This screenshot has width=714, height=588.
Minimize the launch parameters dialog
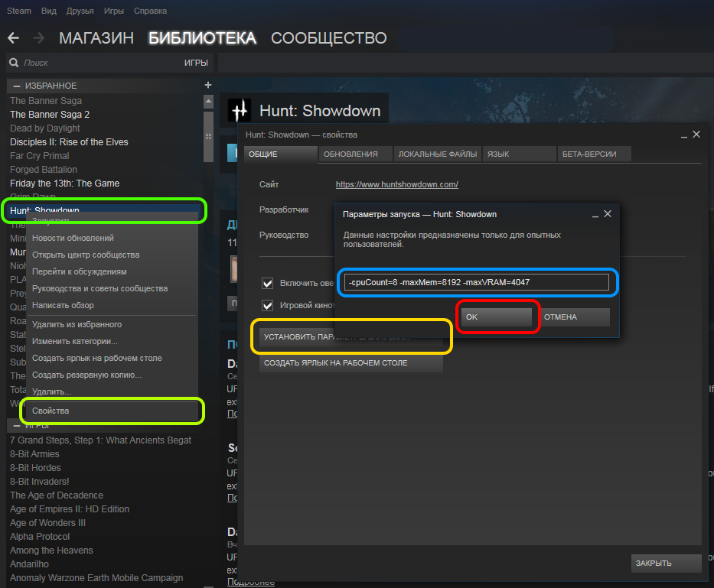point(595,215)
